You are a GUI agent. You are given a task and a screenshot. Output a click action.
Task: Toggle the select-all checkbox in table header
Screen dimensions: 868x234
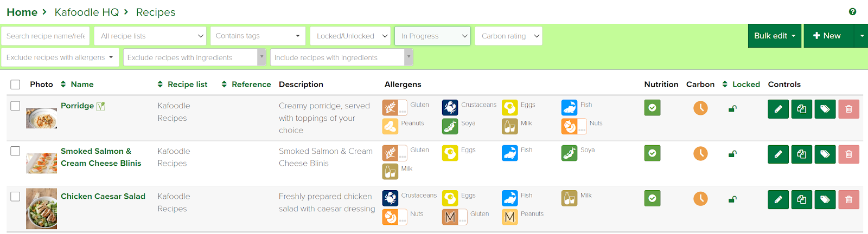[15, 84]
